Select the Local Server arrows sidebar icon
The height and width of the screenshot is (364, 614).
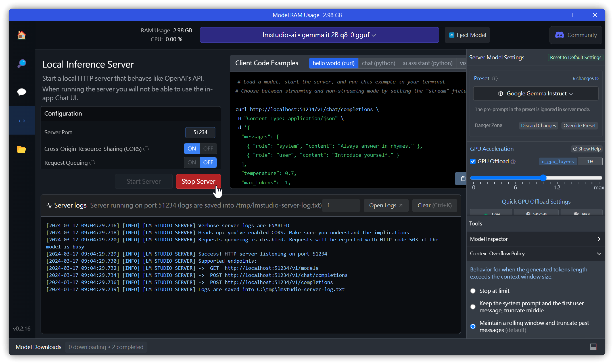click(22, 121)
